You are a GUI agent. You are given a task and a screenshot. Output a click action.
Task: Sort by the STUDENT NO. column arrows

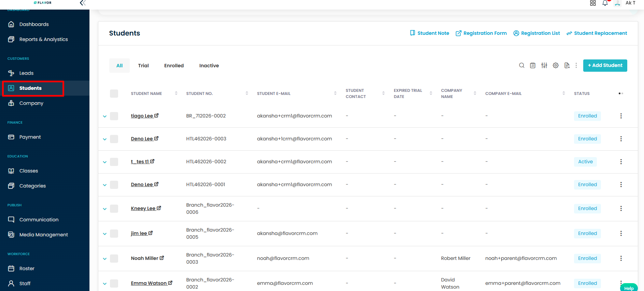(247, 93)
